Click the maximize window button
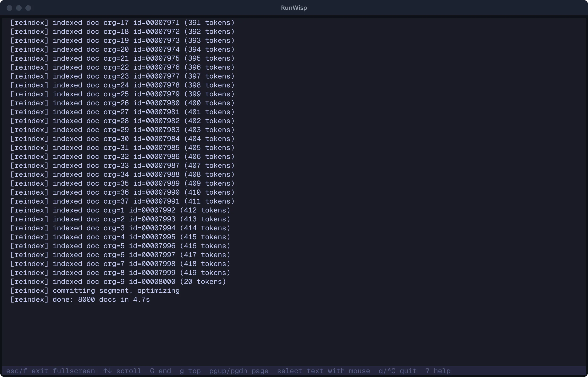Image resolution: width=588 pixels, height=377 pixels. 28,8
